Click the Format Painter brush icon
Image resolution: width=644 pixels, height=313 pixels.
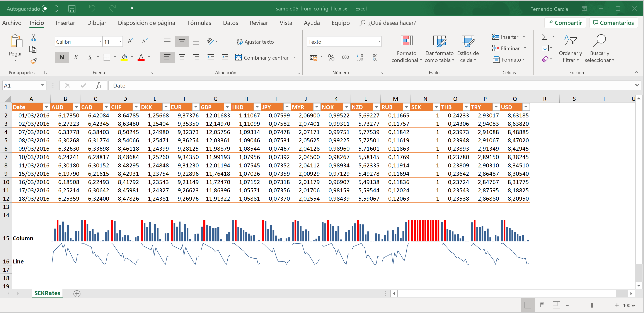tap(34, 61)
